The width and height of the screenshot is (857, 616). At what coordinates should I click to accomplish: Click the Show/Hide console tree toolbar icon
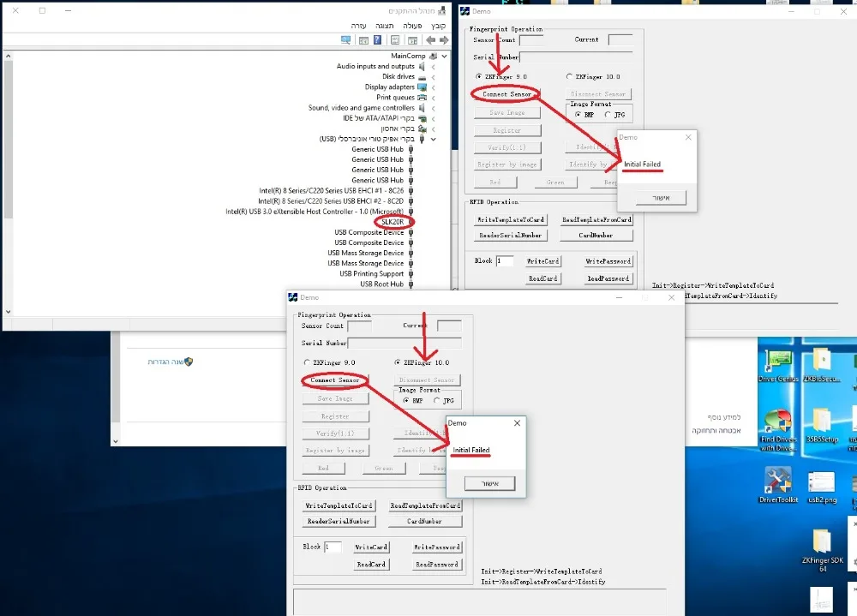413,40
